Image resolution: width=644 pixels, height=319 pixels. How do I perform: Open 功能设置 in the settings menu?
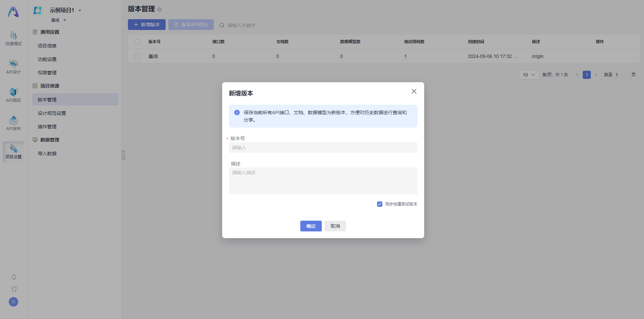pyautogui.click(x=75, y=59)
